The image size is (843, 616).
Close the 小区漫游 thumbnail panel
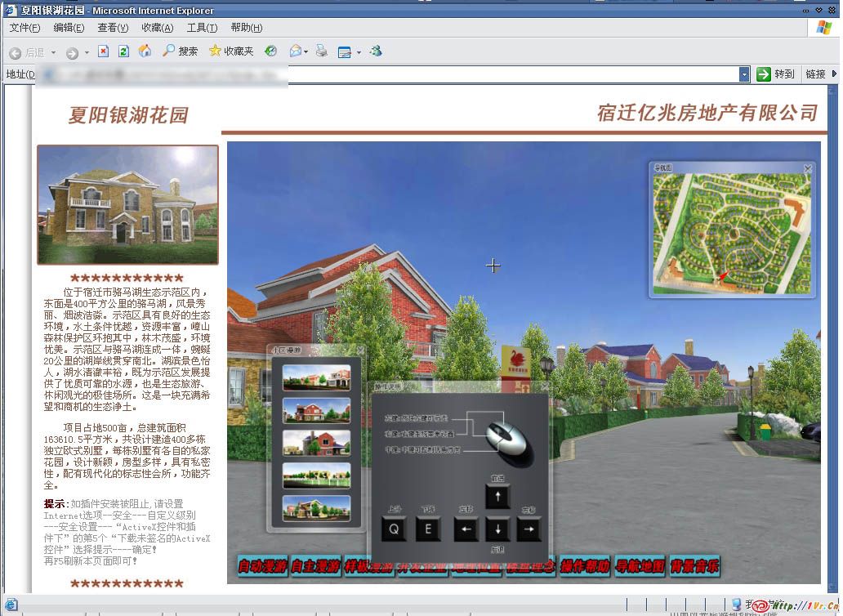click(x=360, y=350)
